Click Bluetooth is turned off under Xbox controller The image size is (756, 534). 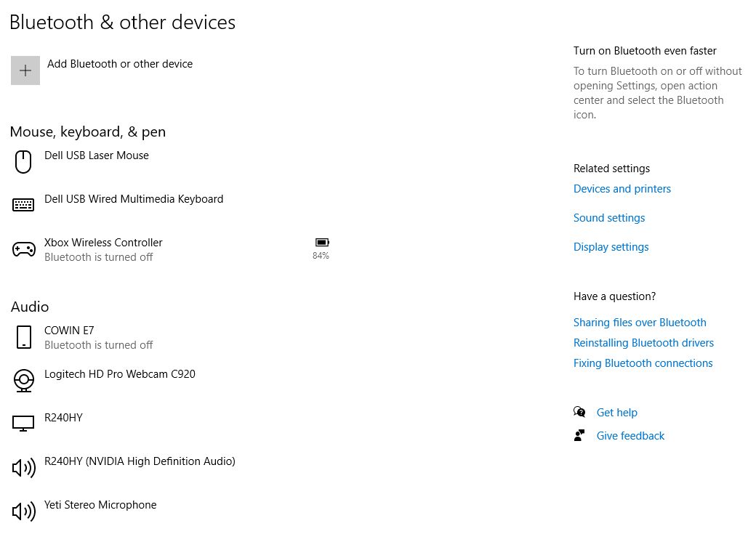click(x=98, y=257)
